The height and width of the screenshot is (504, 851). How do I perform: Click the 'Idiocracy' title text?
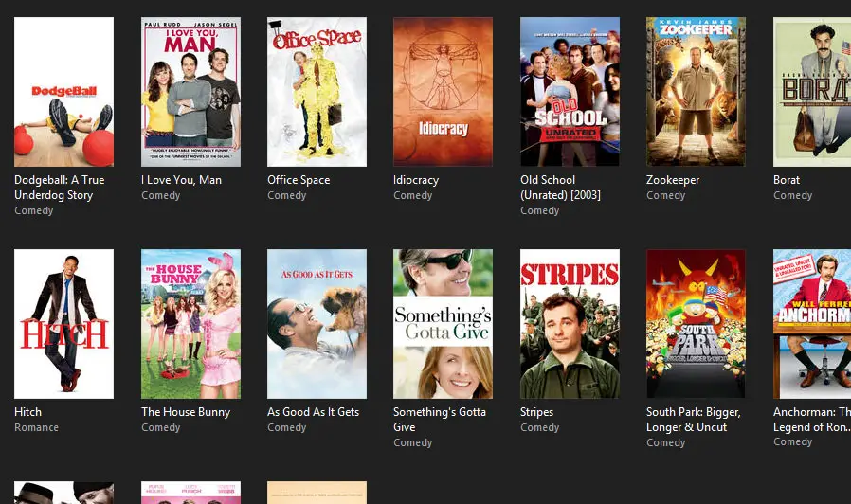[416, 180]
